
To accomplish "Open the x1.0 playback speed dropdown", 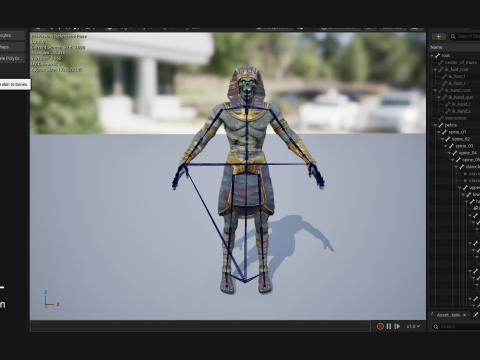I will click(413, 326).
